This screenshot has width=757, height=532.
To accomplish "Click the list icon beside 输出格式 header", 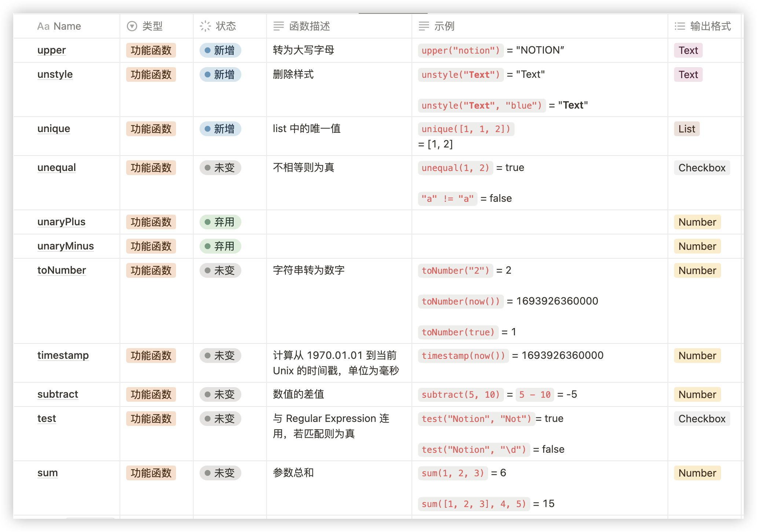I will click(x=680, y=26).
